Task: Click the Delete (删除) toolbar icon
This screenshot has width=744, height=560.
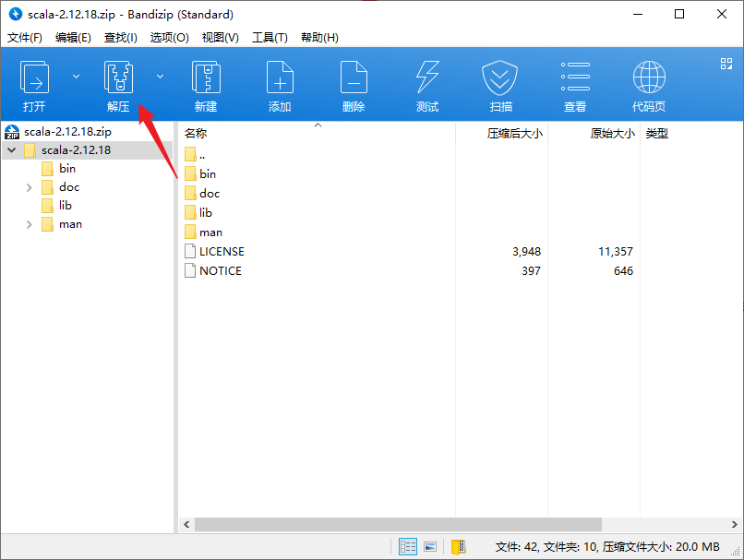Action: pos(354,86)
